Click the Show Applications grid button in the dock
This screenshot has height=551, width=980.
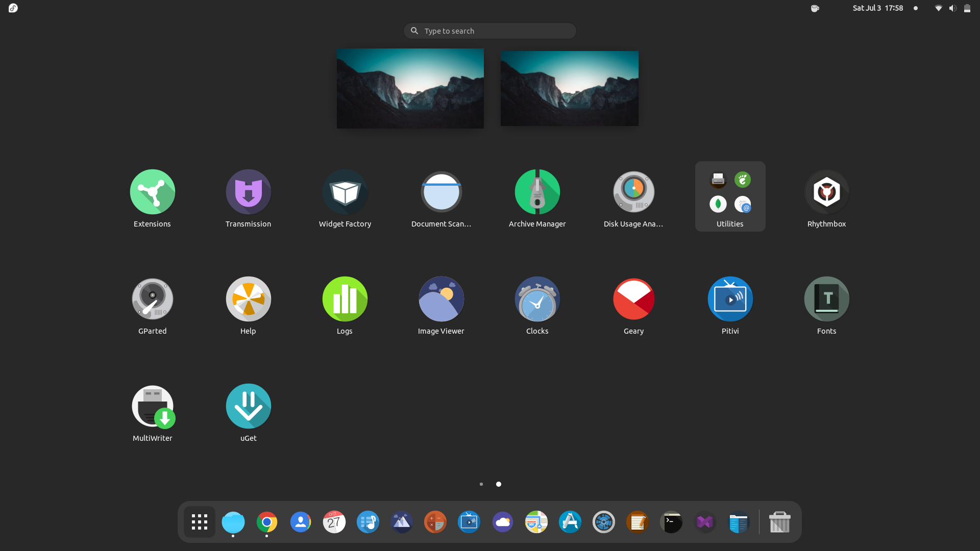[x=200, y=522]
